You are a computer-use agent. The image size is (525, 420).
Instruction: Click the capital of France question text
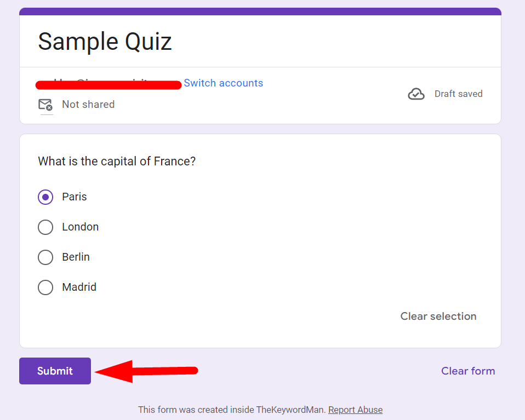point(116,161)
